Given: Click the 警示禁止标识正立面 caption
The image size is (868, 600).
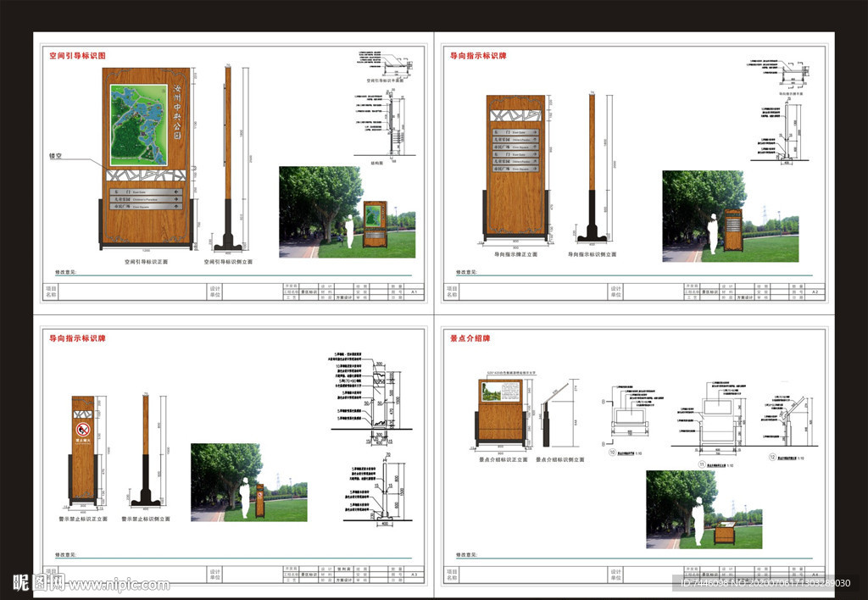Looking at the screenshot, I should (84, 518).
